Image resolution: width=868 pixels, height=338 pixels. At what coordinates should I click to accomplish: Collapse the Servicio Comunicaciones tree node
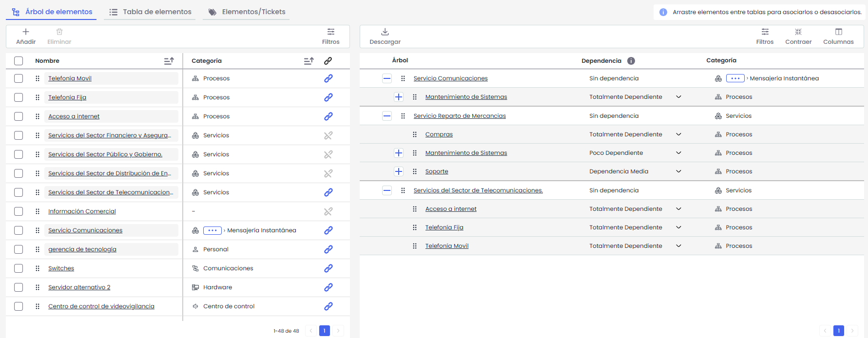tap(387, 78)
